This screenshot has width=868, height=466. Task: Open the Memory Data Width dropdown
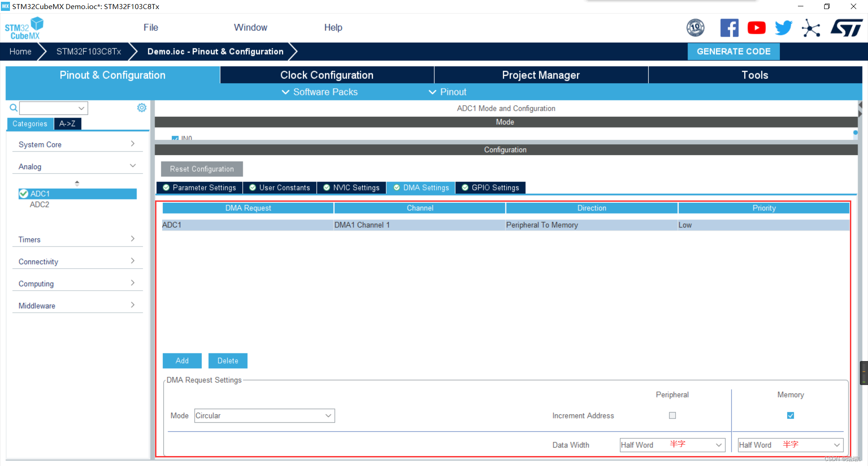tap(790, 445)
